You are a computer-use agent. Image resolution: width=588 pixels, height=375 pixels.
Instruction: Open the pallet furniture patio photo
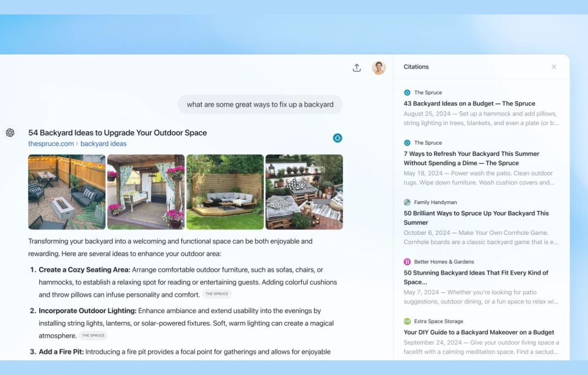point(304,192)
